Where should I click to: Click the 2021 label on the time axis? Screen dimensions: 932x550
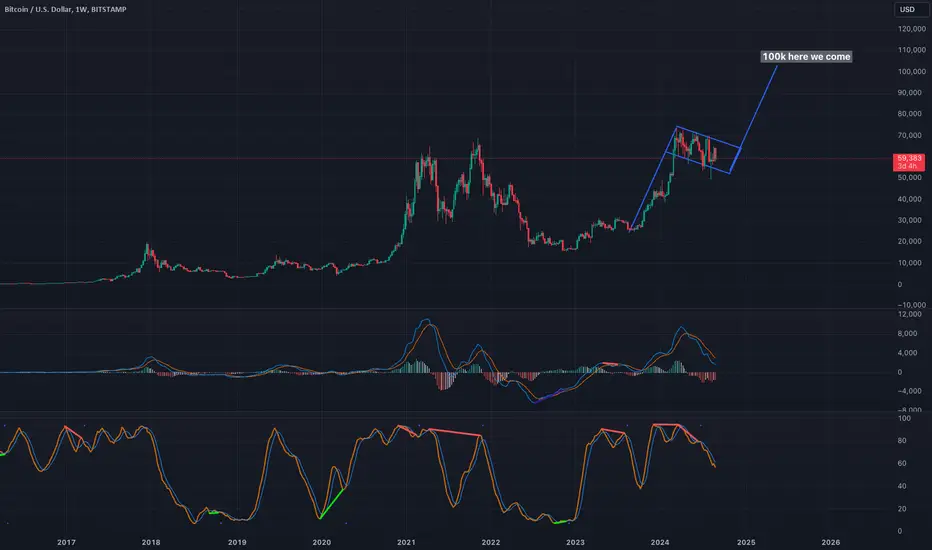click(x=407, y=542)
